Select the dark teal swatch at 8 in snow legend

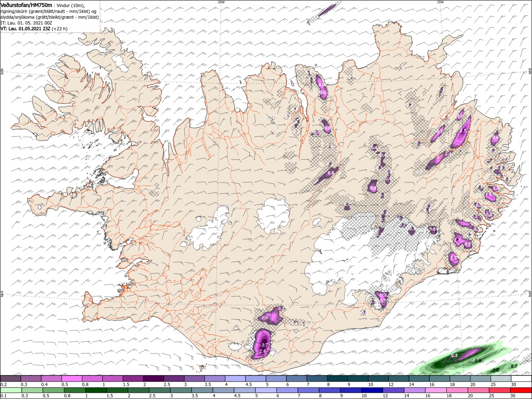coord(337,379)
